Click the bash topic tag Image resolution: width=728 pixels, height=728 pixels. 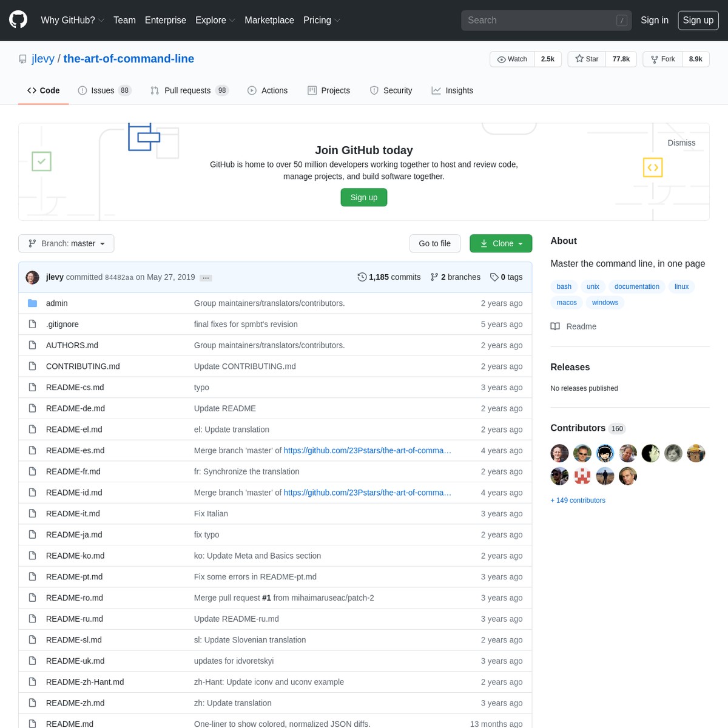(564, 286)
